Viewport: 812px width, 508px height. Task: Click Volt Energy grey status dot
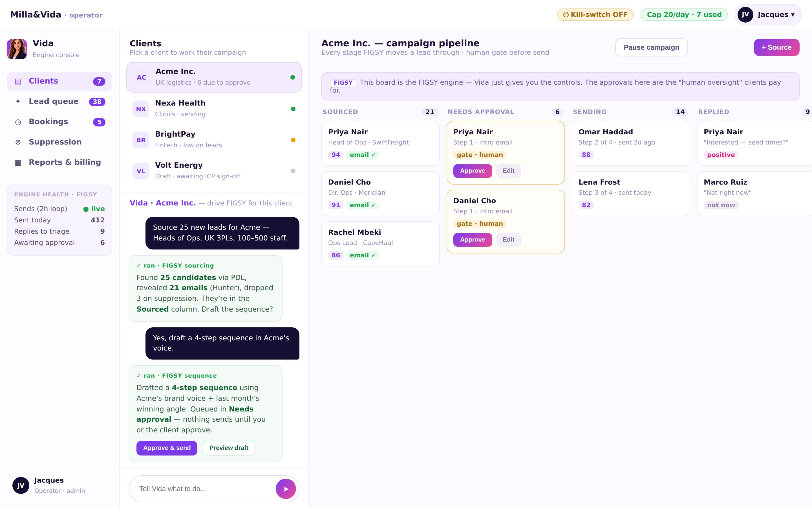click(x=293, y=171)
